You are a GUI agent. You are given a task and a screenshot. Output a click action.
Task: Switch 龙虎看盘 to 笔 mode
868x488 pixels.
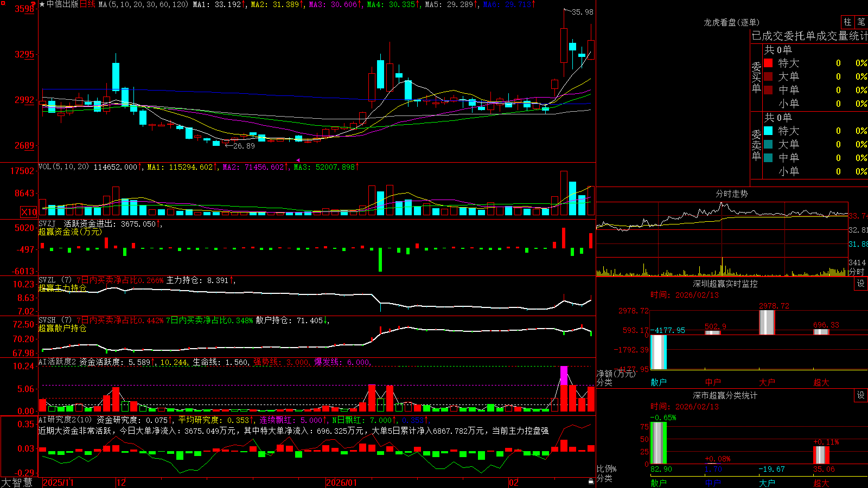point(861,22)
